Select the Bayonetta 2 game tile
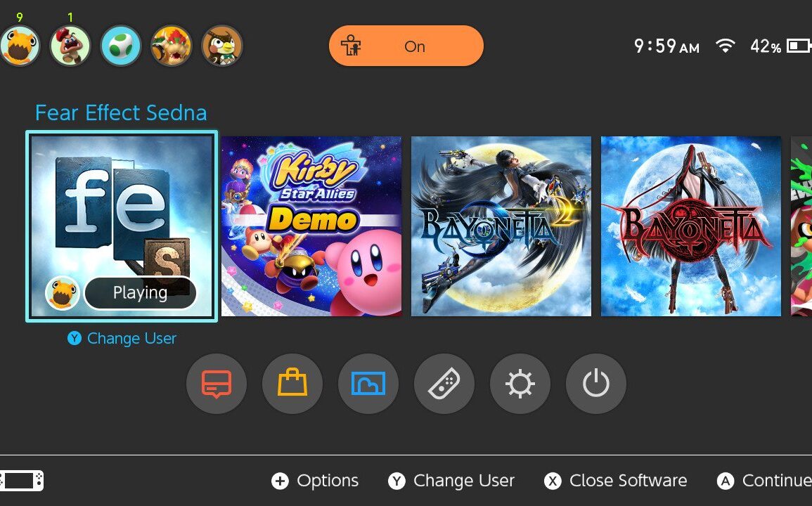This screenshot has height=506, width=812. coord(501,226)
